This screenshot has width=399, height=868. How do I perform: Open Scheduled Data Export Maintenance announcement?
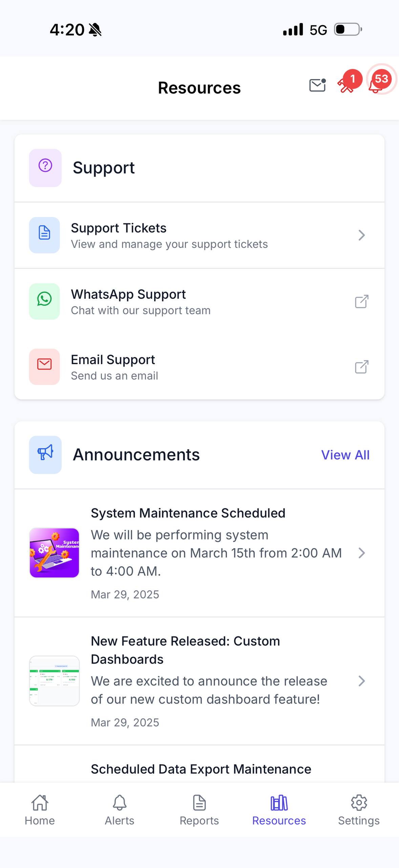(201, 769)
